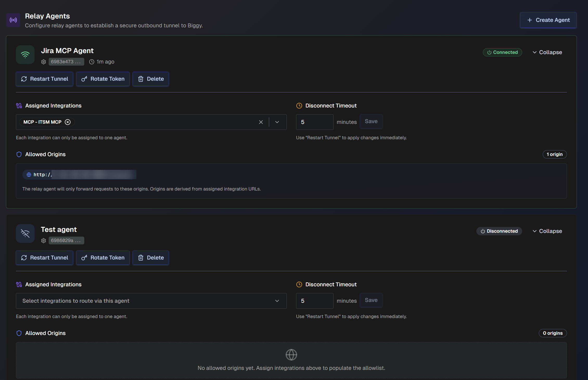
Task: Delete the Jira MCP Agent
Action: point(151,79)
